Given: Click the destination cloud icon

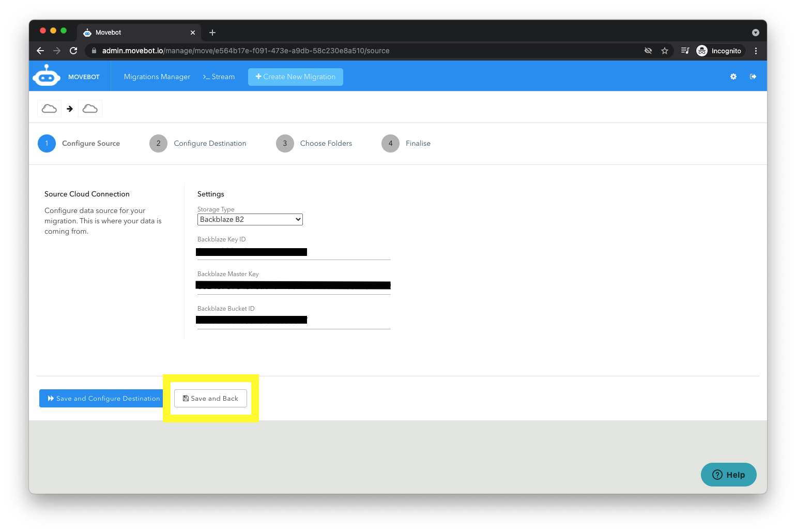Looking at the screenshot, I should click(x=90, y=109).
